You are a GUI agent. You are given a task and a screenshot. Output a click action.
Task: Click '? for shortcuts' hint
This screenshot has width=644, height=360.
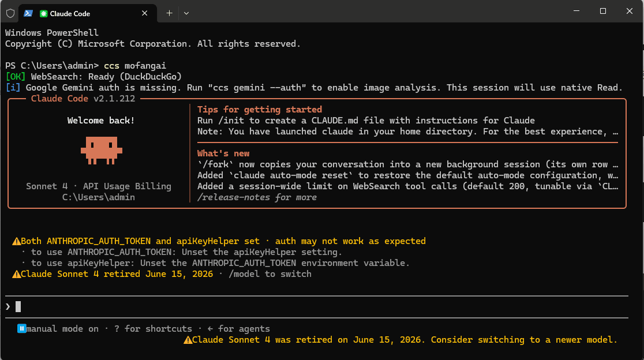click(153, 329)
